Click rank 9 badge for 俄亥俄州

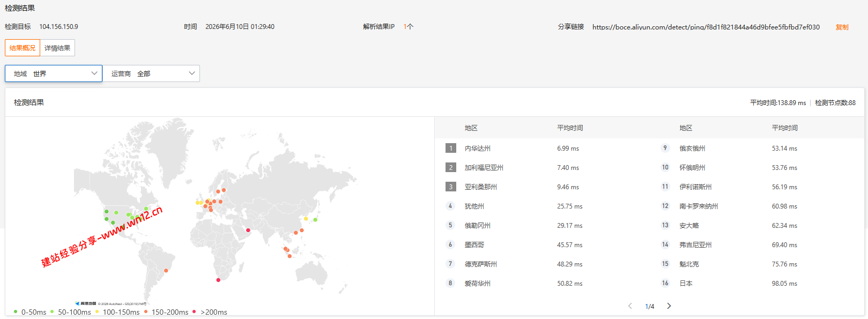tap(665, 148)
